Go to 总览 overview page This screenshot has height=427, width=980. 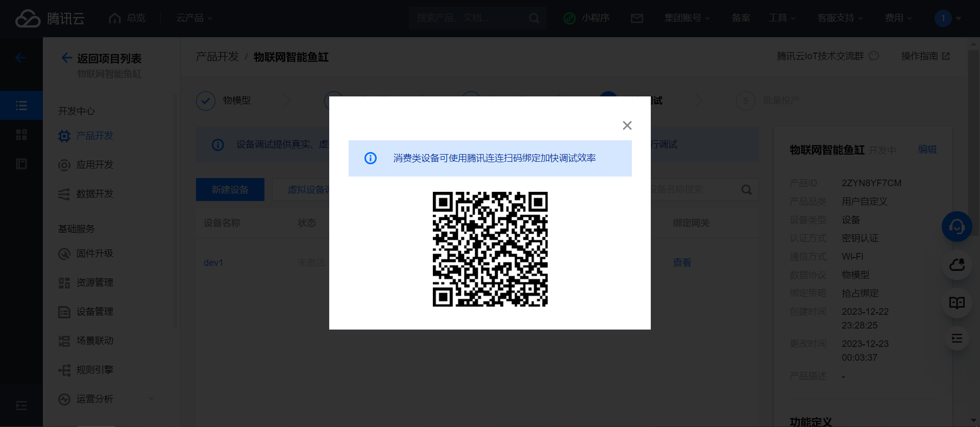[x=127, y=18]
